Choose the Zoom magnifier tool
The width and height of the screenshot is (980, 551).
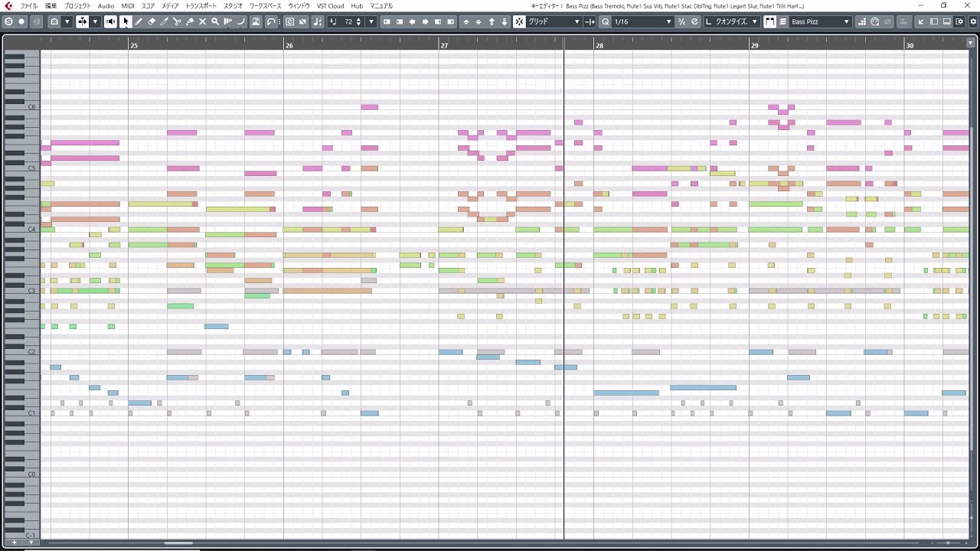pyautogui.click(x=215, y=21)
